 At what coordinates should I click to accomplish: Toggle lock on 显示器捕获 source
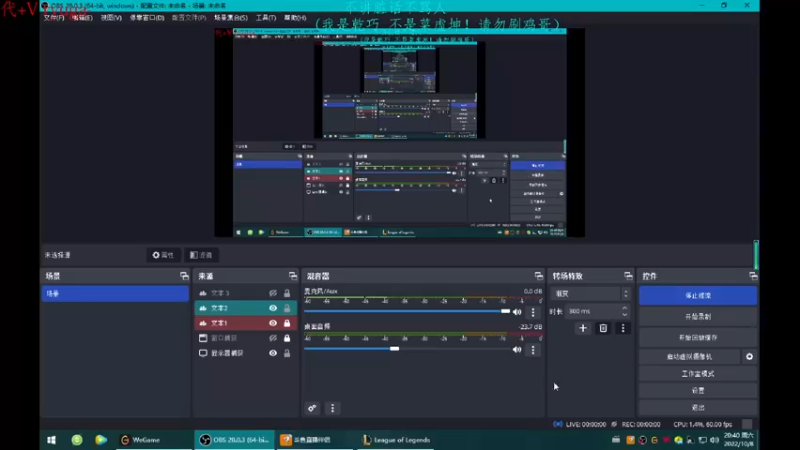click(x=287, y=353)
